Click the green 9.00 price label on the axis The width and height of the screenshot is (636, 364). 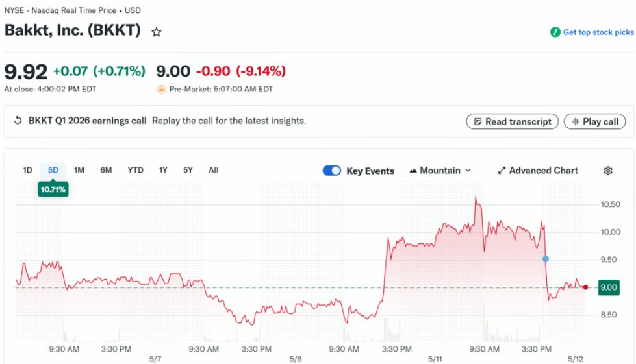click(x=609, y=287)
